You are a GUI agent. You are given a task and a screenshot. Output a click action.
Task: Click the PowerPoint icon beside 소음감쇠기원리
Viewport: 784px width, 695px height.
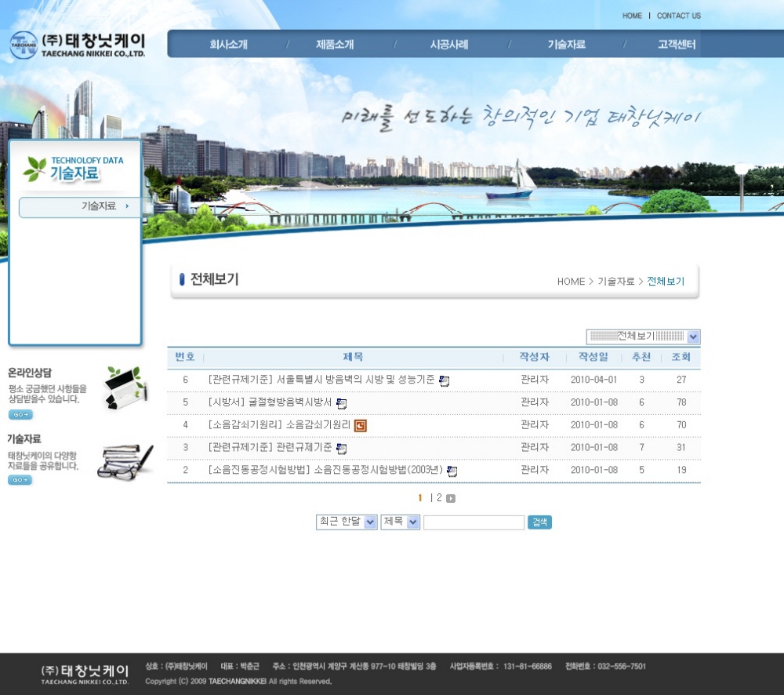pyautogui.click(x=361, y=425)
